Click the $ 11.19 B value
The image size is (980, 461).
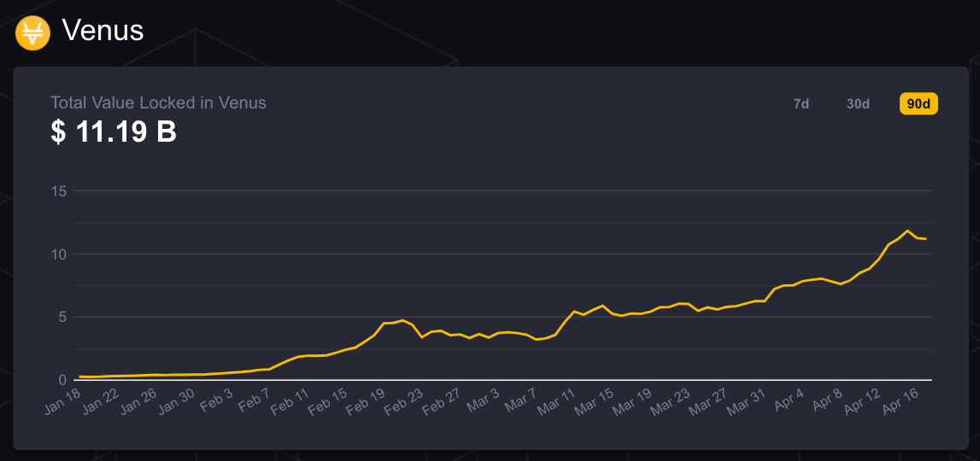click(114, 132)
